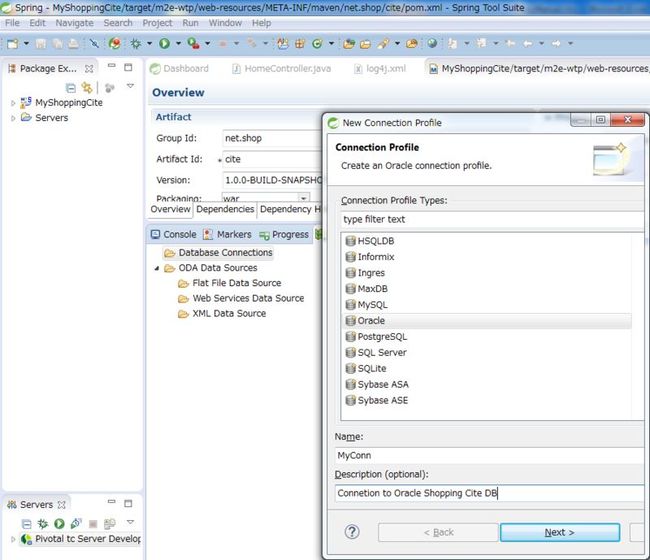This screenshot has width=650, height=560.
Task: Open the Navigate menu
Action: coord(75,23)
